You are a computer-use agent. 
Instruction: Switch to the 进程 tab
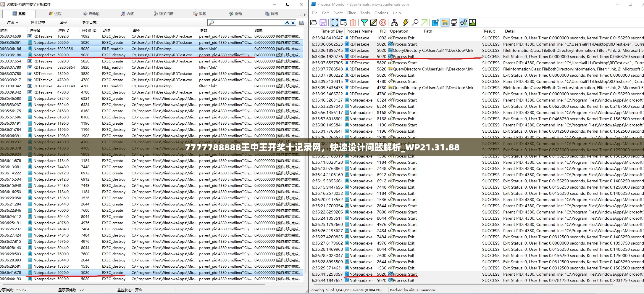coord(55,14)
